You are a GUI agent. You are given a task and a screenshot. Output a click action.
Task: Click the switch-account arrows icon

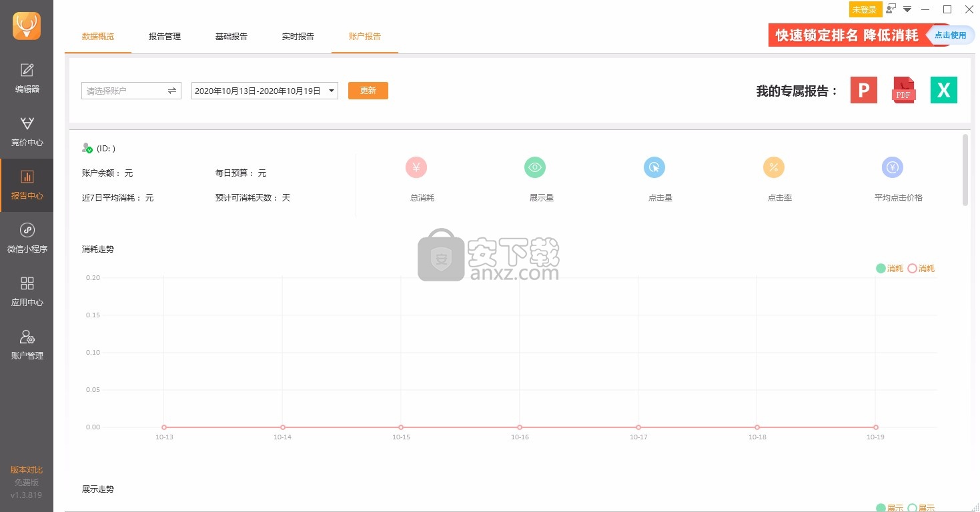[172, 91]
